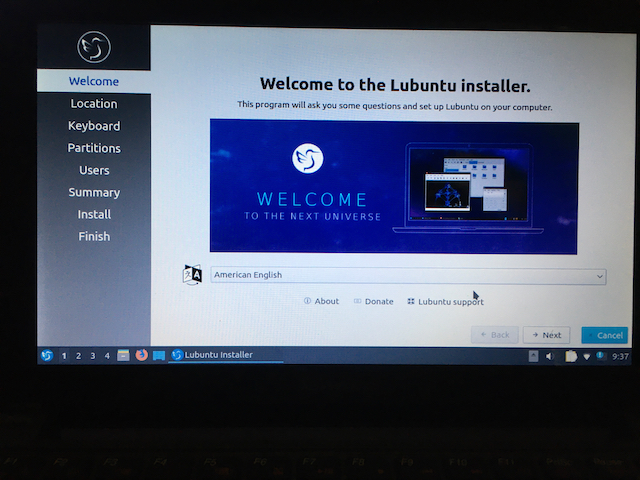640x480 pixels.
Task: Select the Summary step in sidebar
Action: (x=94, y=192)
